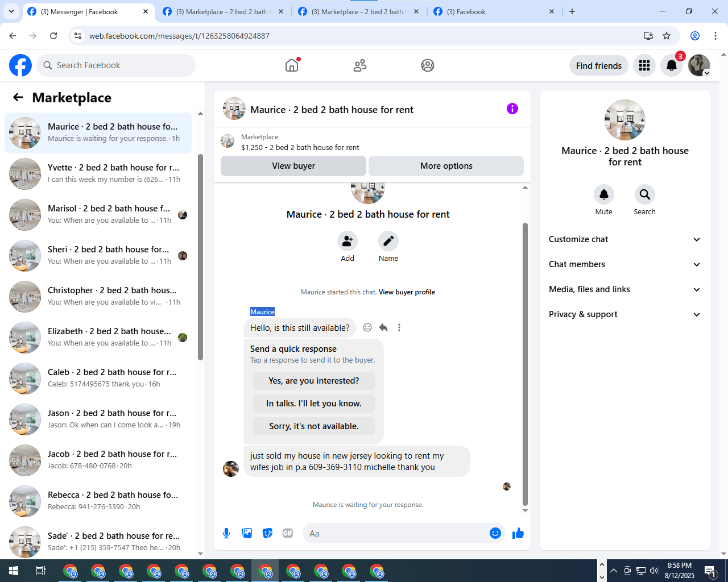The height and width of the screenshot is (582, 728).
Task: Choose a GIF with the GIF icon
Action: coord(288,533)
